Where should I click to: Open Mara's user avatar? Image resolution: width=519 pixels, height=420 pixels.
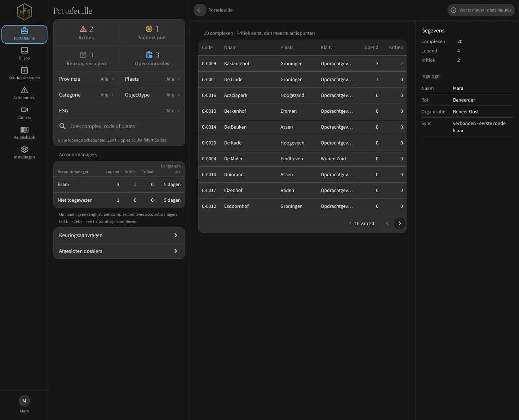pyautogui.click(x=24, y=401)
